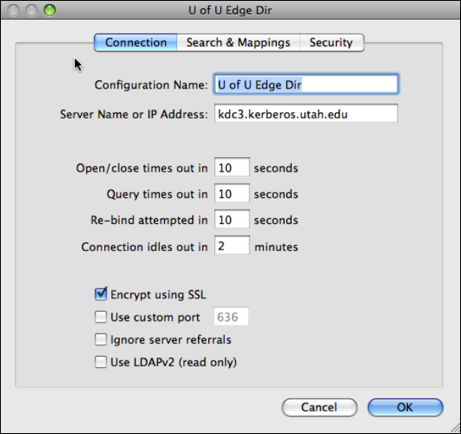Click the 'Configuration Name:' label
The image size is (461, 434).
point(151,85)
